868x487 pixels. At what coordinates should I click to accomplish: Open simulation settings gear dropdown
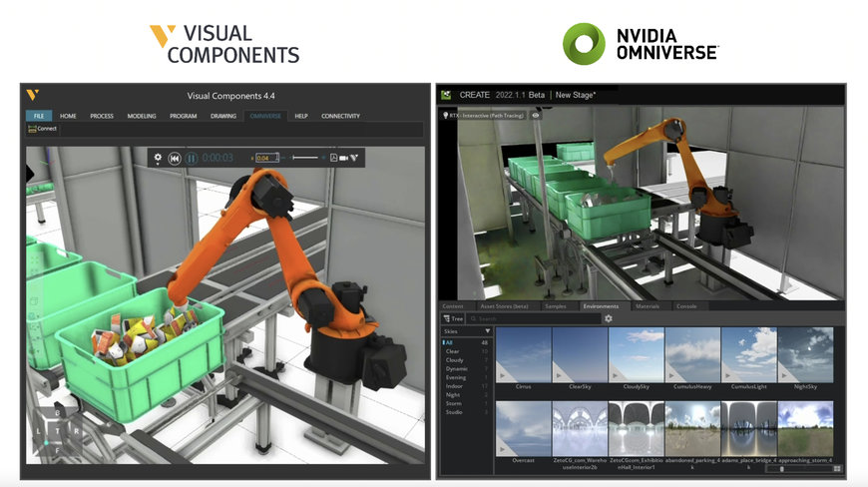click(x=158, y=159)
